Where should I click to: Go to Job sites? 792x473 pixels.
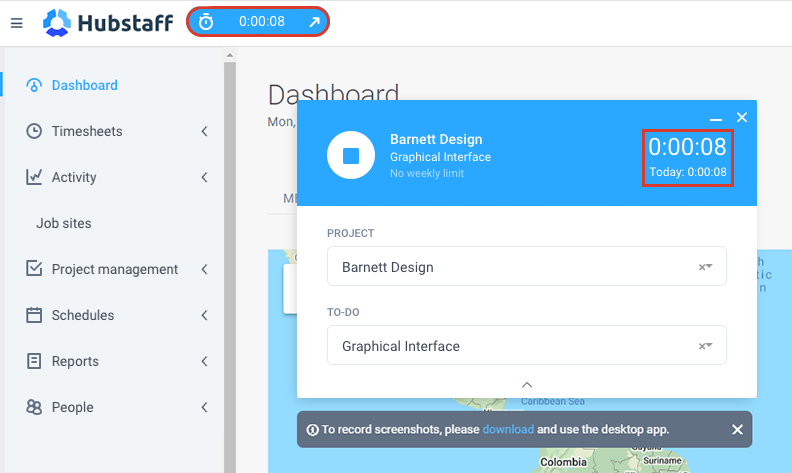point(64,223)
